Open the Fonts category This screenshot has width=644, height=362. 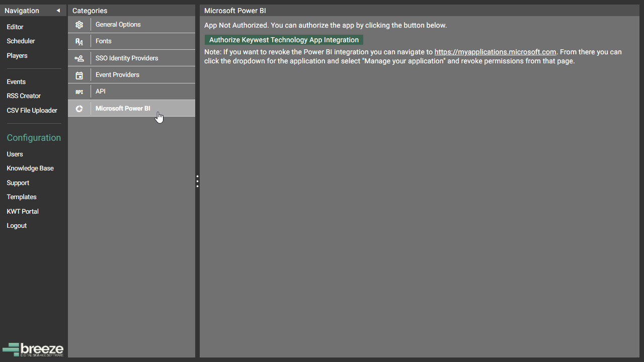point(131,41)
